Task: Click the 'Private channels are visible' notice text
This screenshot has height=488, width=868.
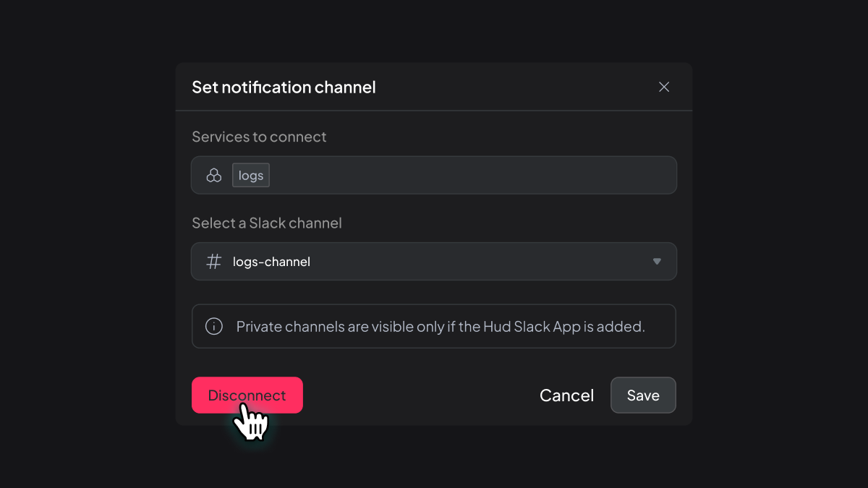Action: 441,327
